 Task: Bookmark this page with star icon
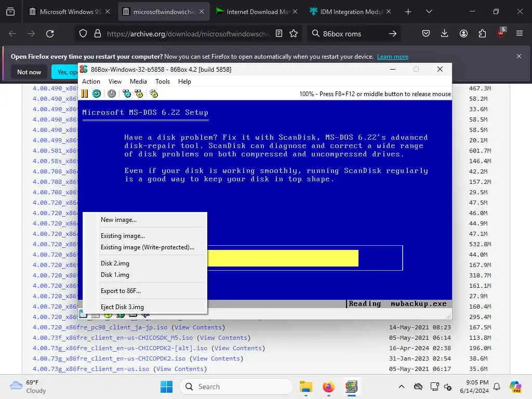294,34
